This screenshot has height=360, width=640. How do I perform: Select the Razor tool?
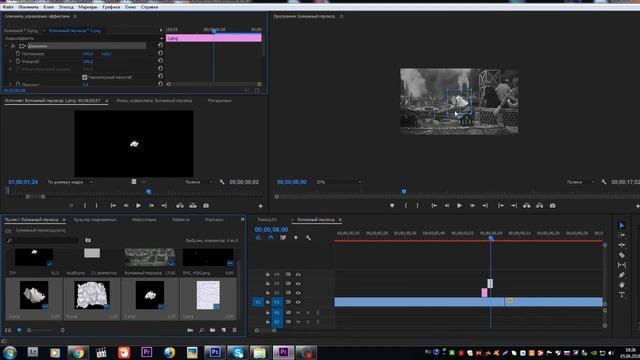(622, 255)
